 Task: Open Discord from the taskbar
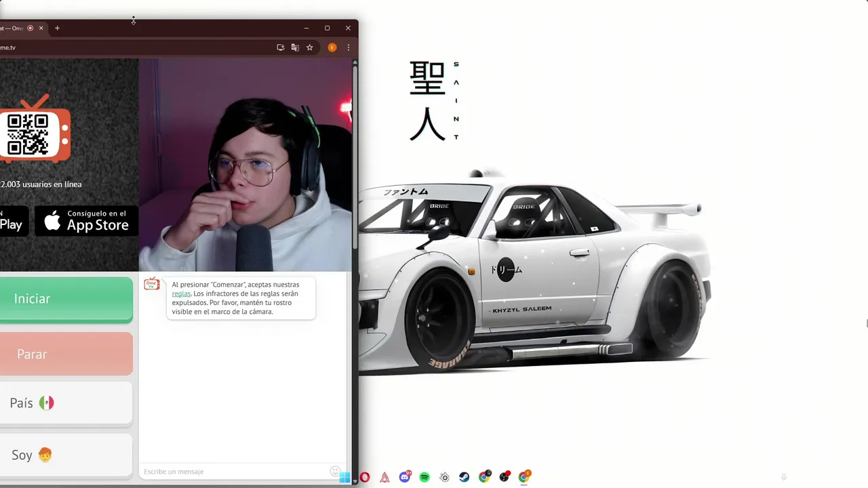[x=405, y=477]
